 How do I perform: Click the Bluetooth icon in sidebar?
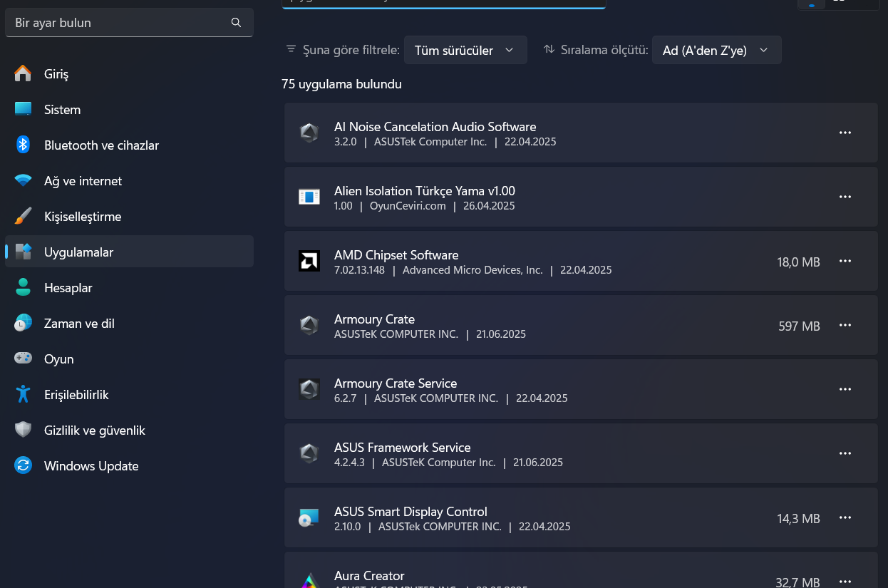(23, 145)
